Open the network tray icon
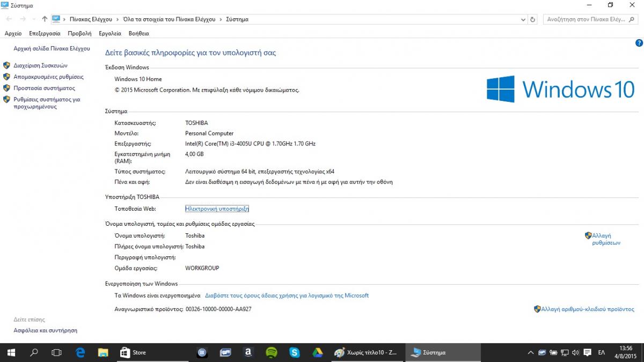The image size is (644, 362). point(565,352)
